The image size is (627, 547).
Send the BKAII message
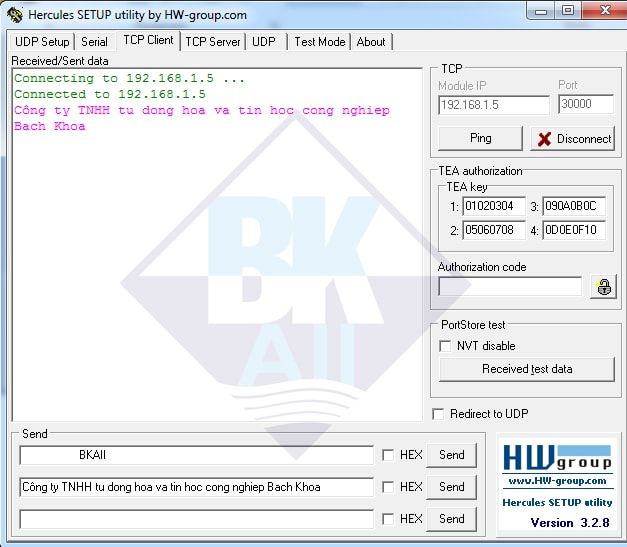pos(451,455)
